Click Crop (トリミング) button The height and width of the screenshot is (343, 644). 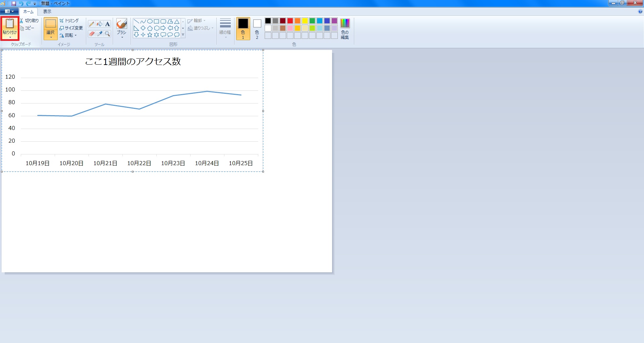69,21
